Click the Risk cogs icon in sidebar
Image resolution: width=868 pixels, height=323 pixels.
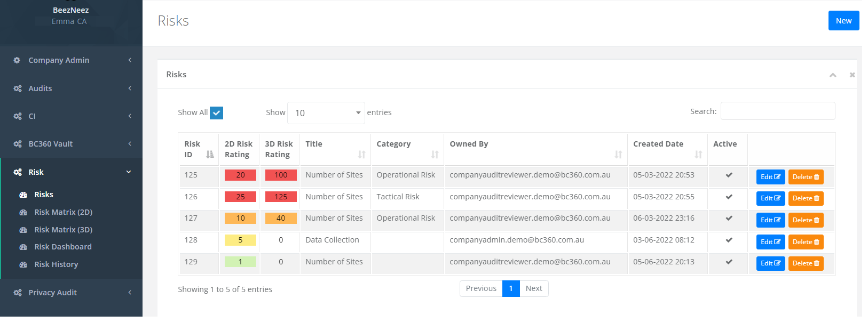click(18, 172)
